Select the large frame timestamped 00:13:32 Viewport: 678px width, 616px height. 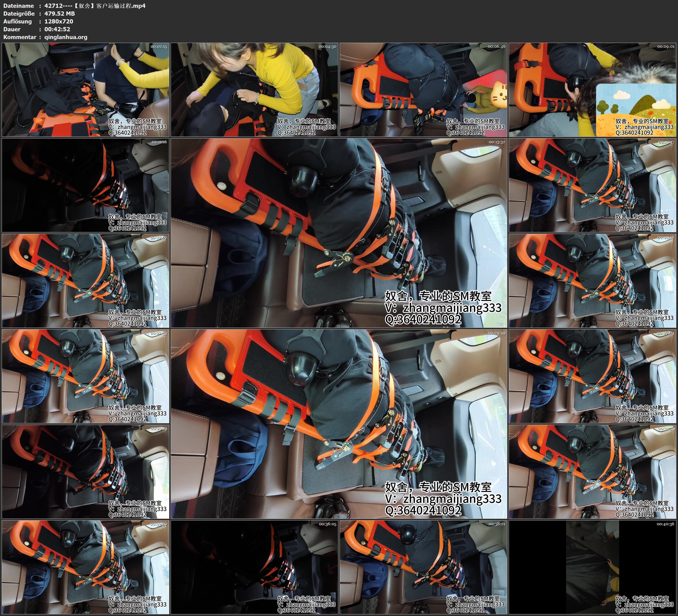(x=339, y=233)
